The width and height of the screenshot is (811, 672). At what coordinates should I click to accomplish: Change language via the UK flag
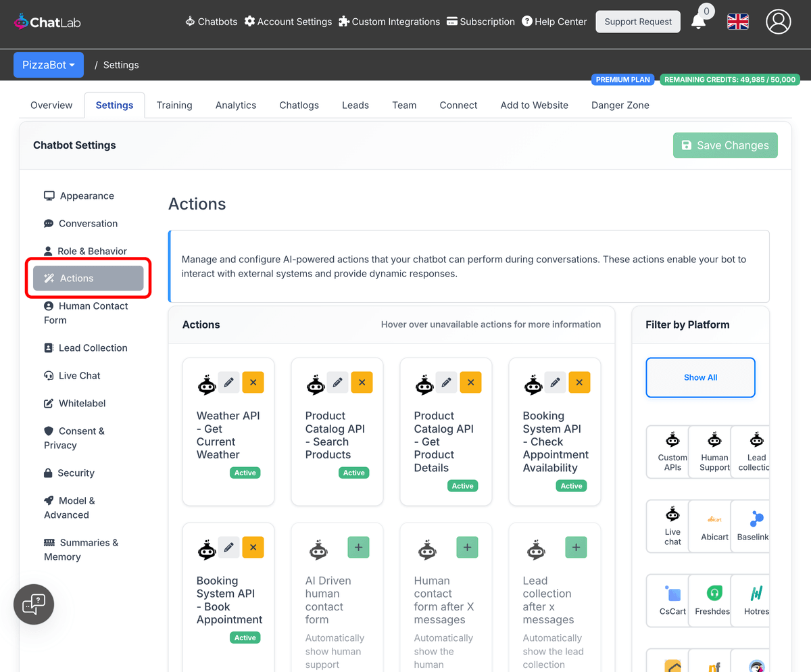point(737,22)
